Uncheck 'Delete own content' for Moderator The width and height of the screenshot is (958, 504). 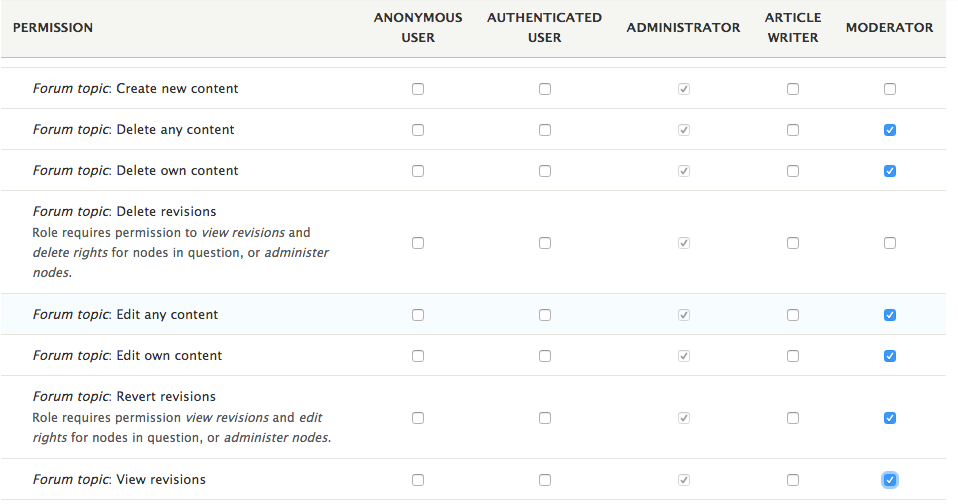click(x=890, y=171)
